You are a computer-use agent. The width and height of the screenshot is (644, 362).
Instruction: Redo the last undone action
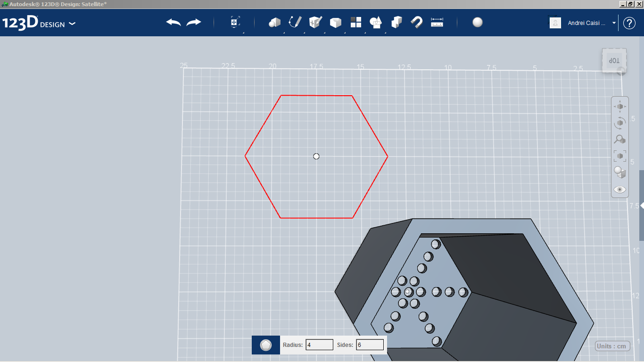point(194,22)
